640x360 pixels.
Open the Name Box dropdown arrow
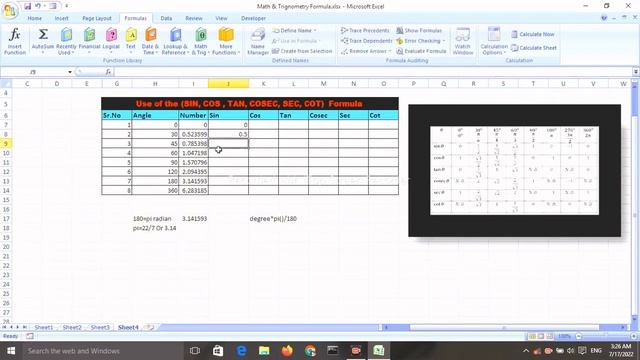pos(70,72)
